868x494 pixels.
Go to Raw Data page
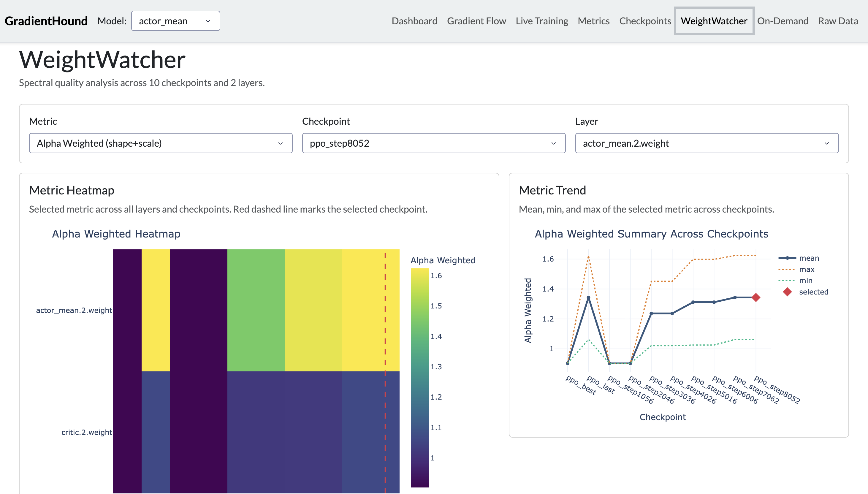838,21
